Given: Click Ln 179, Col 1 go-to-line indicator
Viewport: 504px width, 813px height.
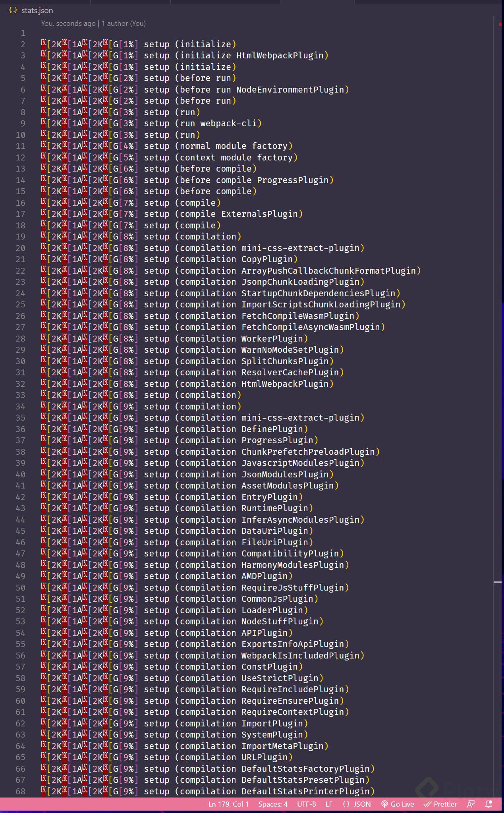Looking at the screenshot, I should 228,804.
